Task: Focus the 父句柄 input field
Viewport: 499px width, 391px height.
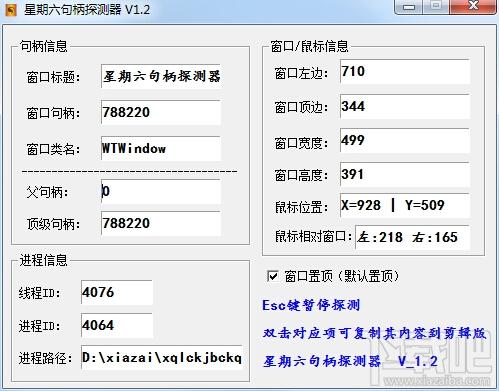Action: [161, 191]
